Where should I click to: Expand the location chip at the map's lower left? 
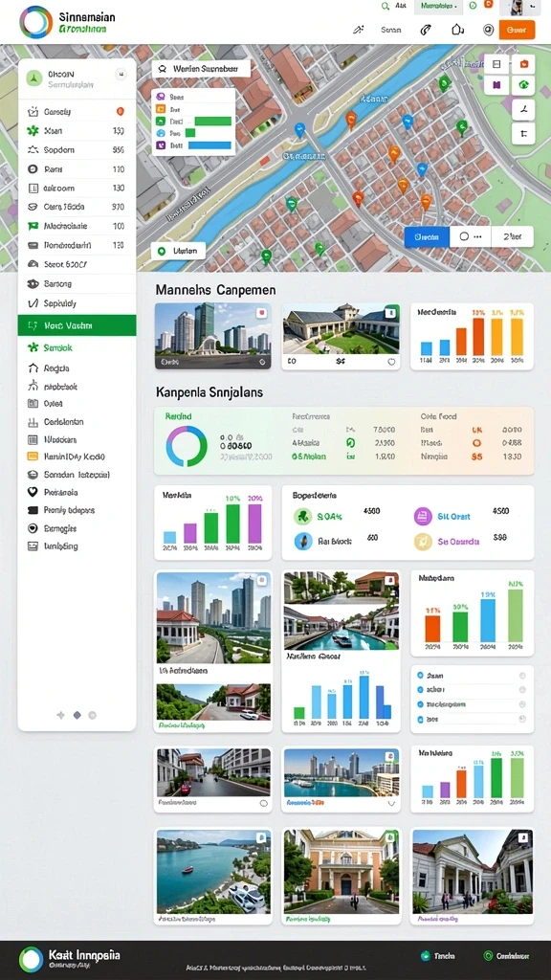[178, 251]
